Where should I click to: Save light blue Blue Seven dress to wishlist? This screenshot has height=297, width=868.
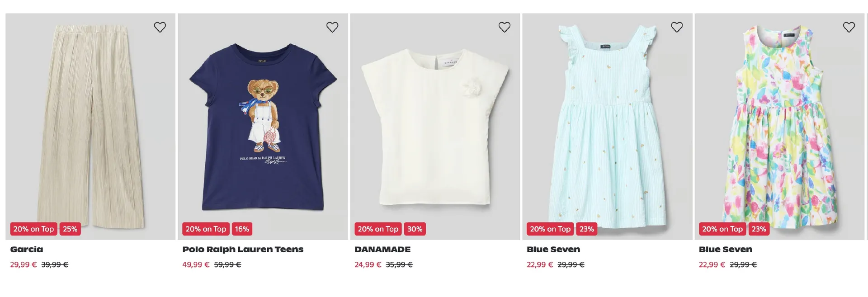point(677,27)
